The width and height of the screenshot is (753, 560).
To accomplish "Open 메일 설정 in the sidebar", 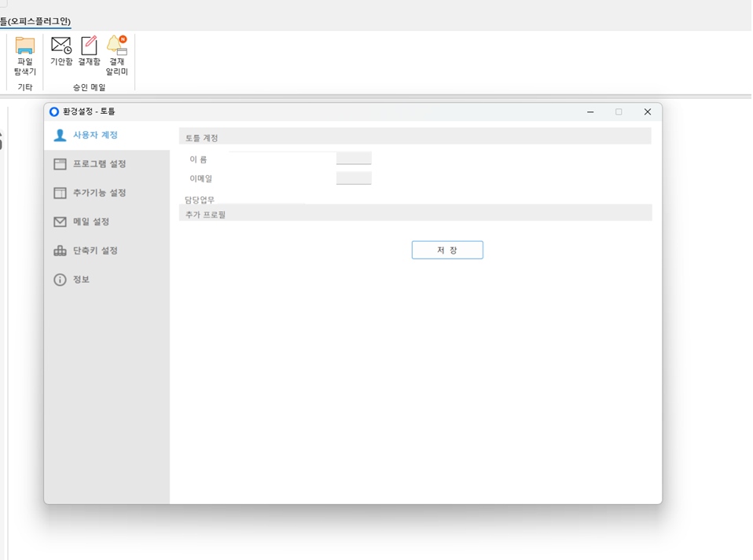I will (107, 221).
